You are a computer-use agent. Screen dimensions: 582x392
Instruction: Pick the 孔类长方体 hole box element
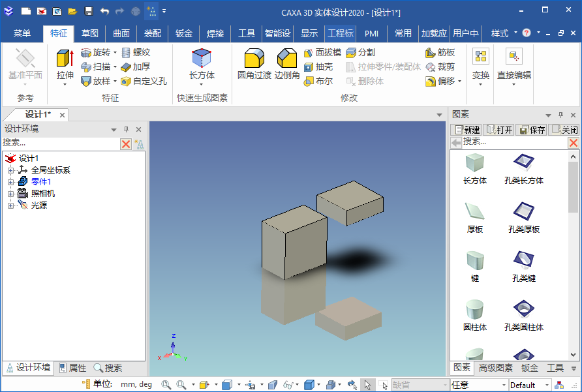click(x=524, y=170)
